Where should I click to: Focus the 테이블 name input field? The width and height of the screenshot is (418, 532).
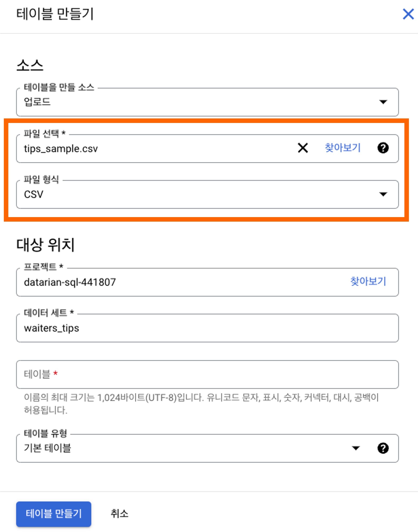(x=207, y=374)
